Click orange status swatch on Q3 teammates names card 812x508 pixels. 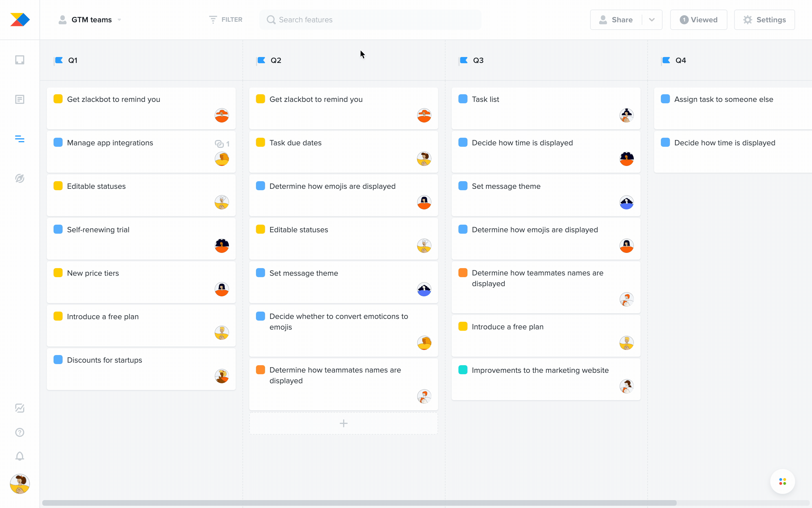(x=463, y=272)
